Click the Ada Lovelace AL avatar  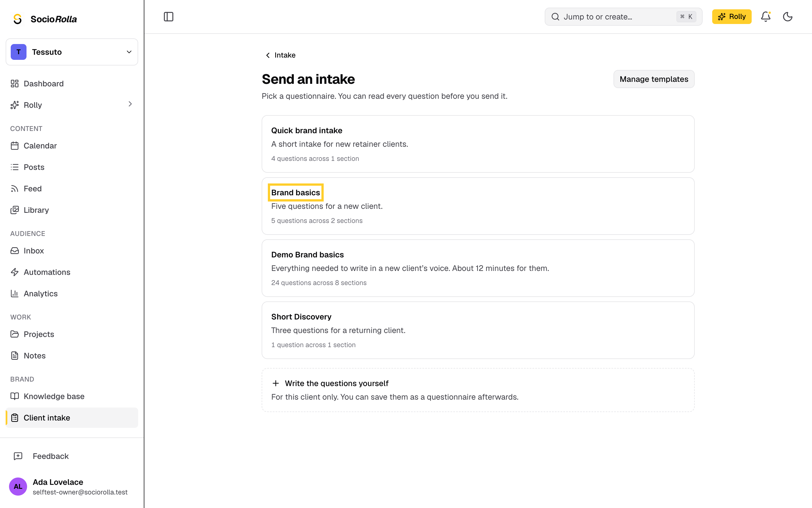[18, 487]
